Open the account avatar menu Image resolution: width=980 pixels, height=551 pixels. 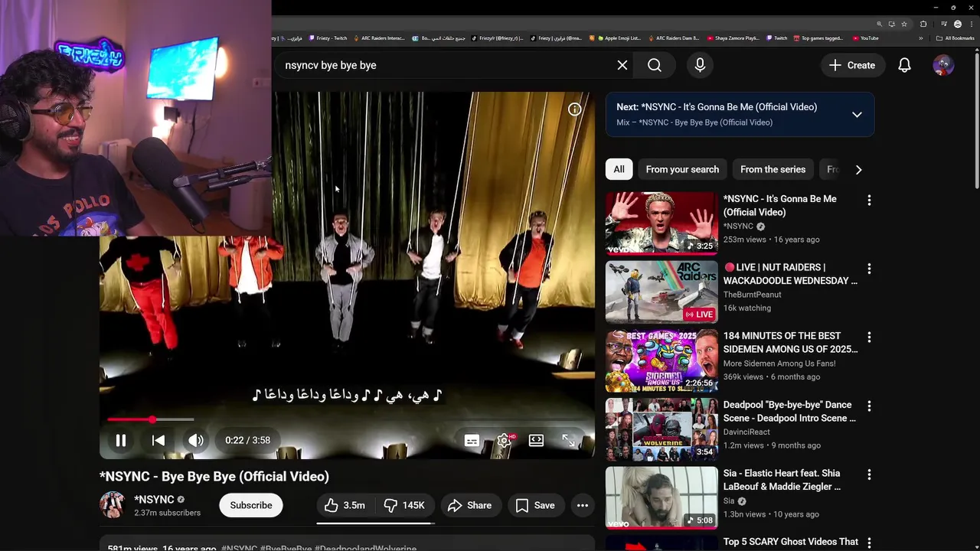coord(943,65)
